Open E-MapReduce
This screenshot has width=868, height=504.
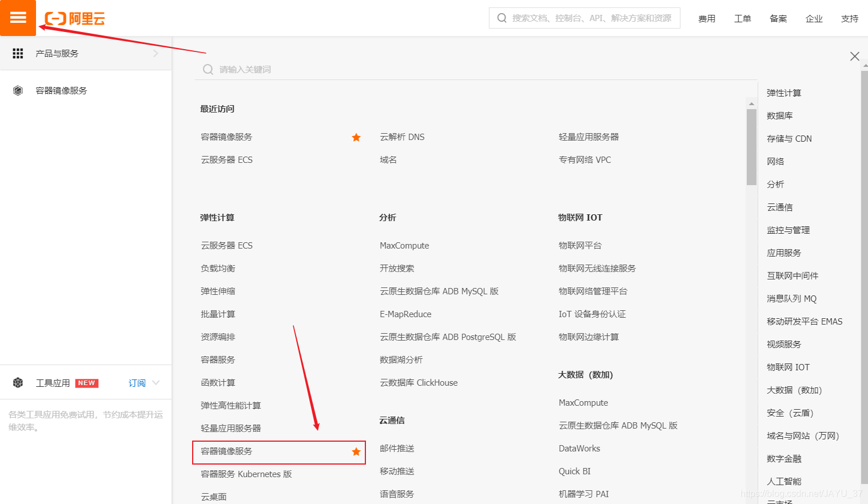(405, 314)
